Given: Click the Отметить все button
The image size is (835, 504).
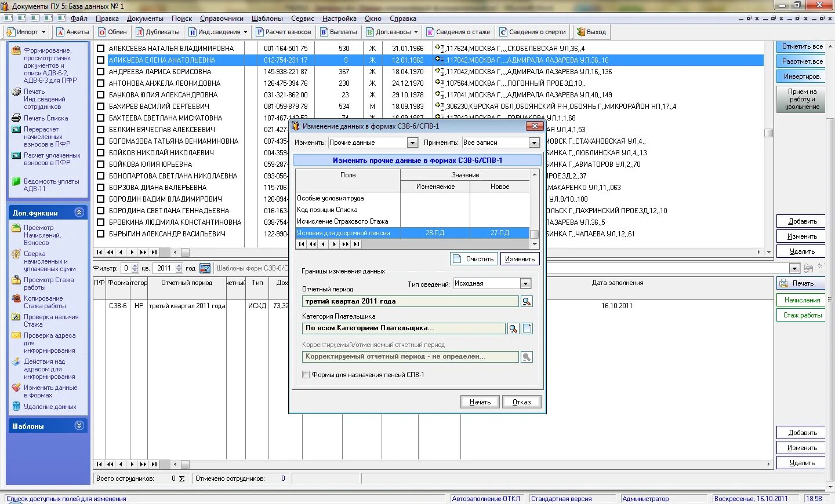Looking at the screenshot, I should point(802,46).
